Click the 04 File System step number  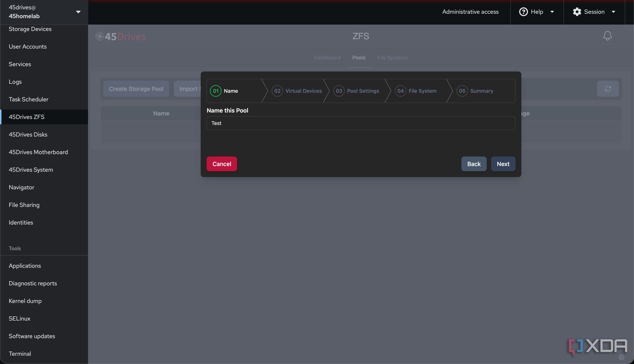(x=400, y=91)
